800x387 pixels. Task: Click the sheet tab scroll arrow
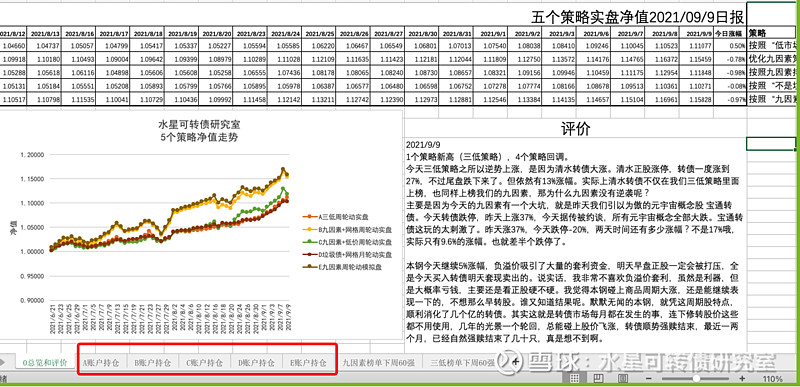(2, 362)
